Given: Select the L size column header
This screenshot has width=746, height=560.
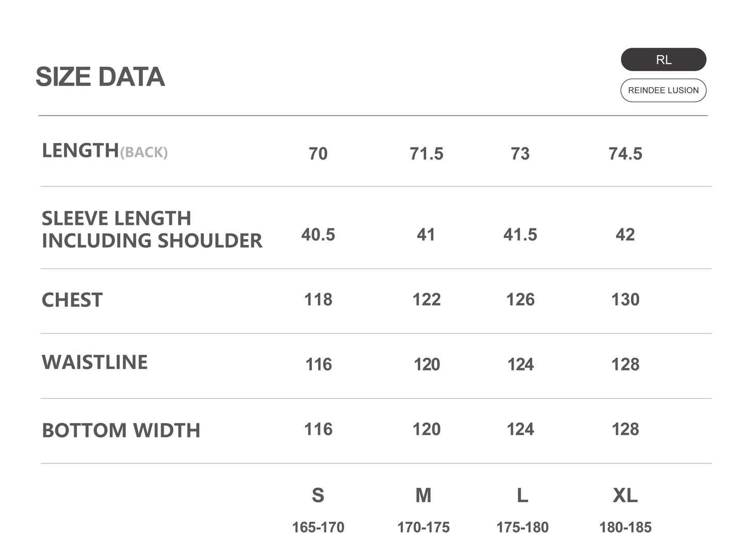Looking at the screenshot, I should 522,495.
